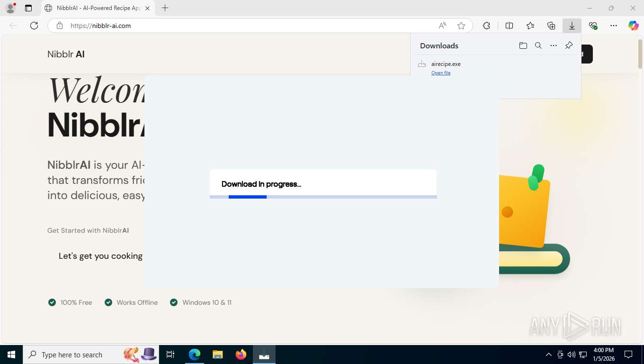Open Browser essentials heart icon

click(x=593, y=26)
